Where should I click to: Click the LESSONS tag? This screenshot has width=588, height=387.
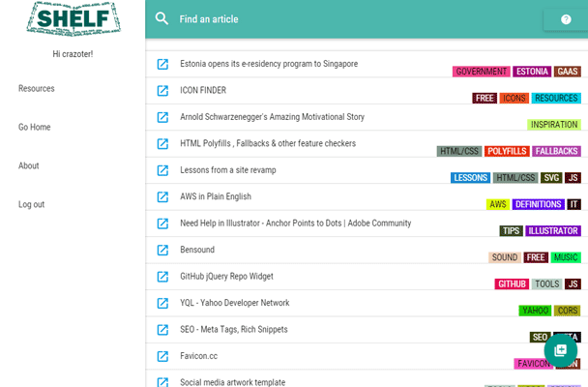tap(470, 178)
